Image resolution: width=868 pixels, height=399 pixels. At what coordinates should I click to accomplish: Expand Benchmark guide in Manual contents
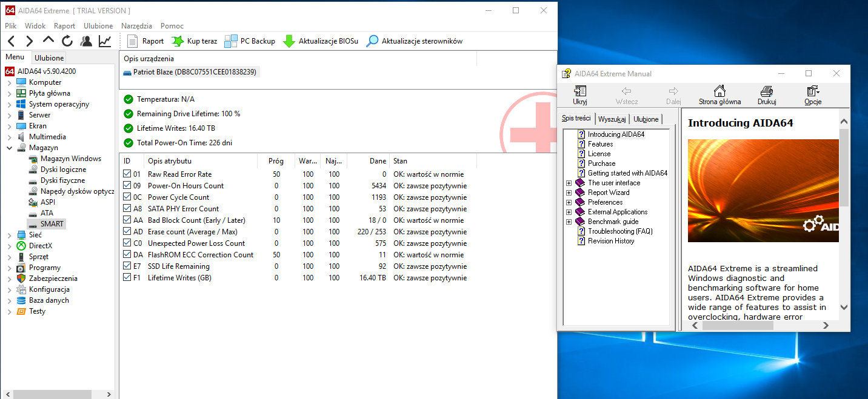pos(569,222)
